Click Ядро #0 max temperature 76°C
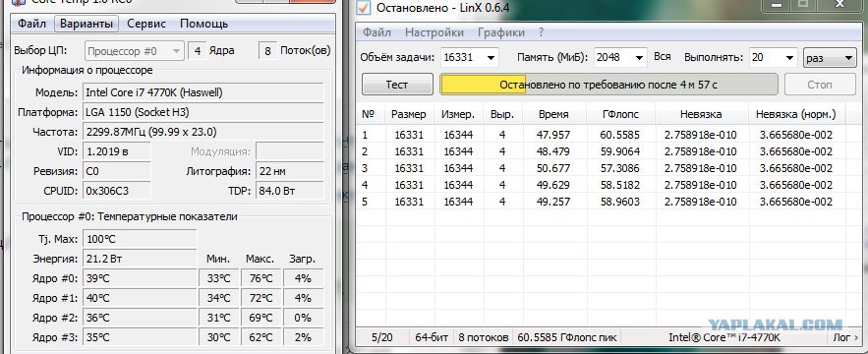This screenshot has height=354, width=868. pos(261,278)
